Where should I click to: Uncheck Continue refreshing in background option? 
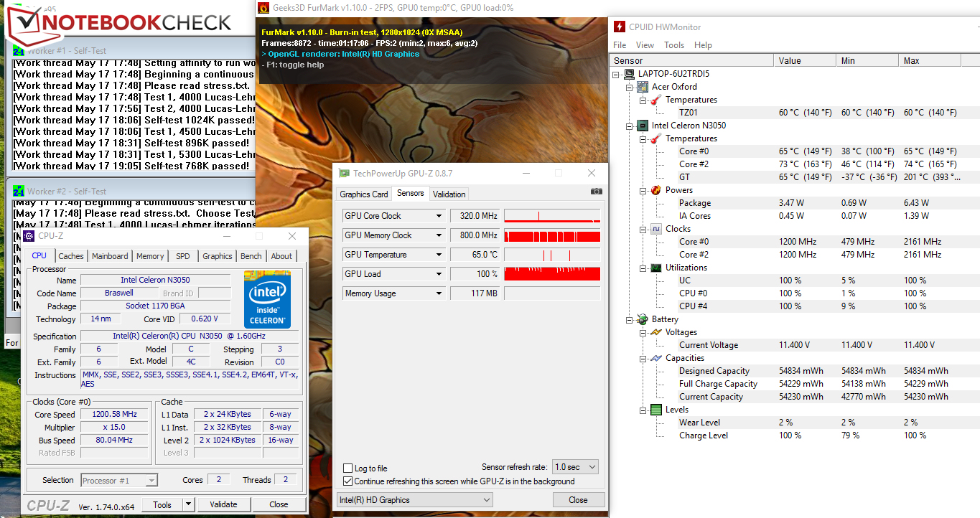coord(348,481)
